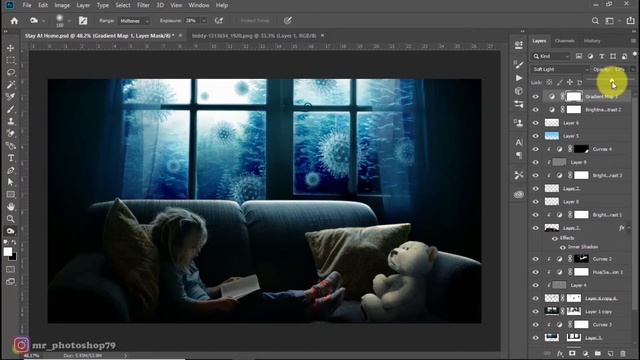
Task: Toggle visibility of Layer 1 copy
Action: [536, 311]
